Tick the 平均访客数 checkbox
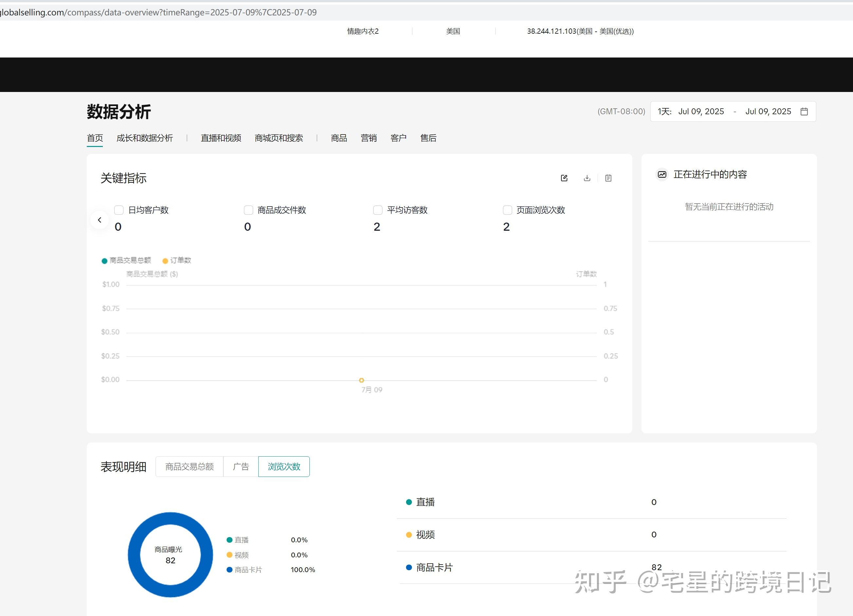 [378, 210]
